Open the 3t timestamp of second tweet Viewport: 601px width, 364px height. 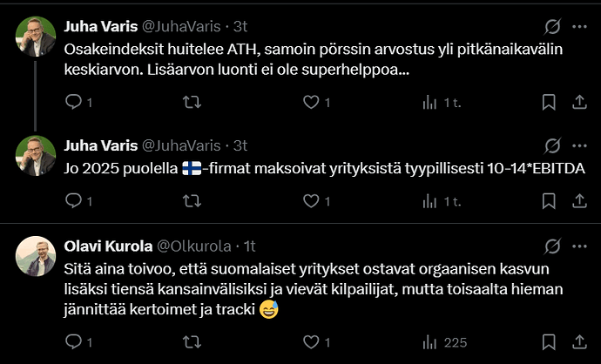point(240,145)
